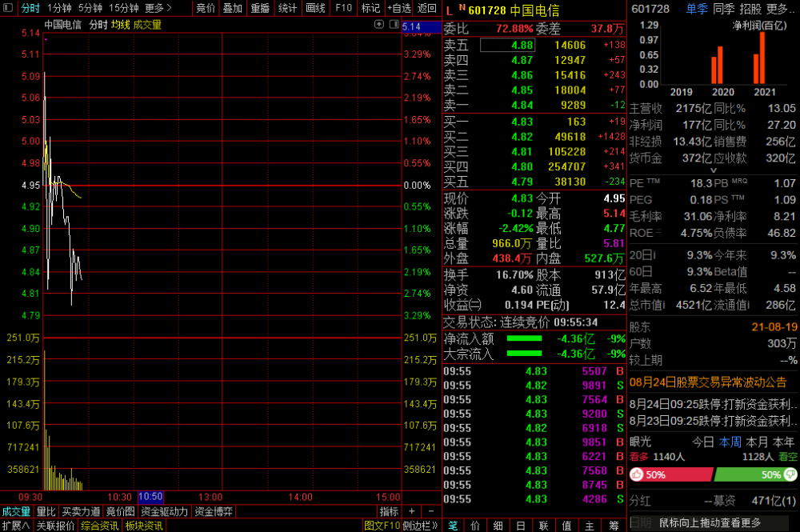Screen dimensions: 800x532
Task: Click the thumbs-down bearish vote icon
Action: (x=790, y=475)
